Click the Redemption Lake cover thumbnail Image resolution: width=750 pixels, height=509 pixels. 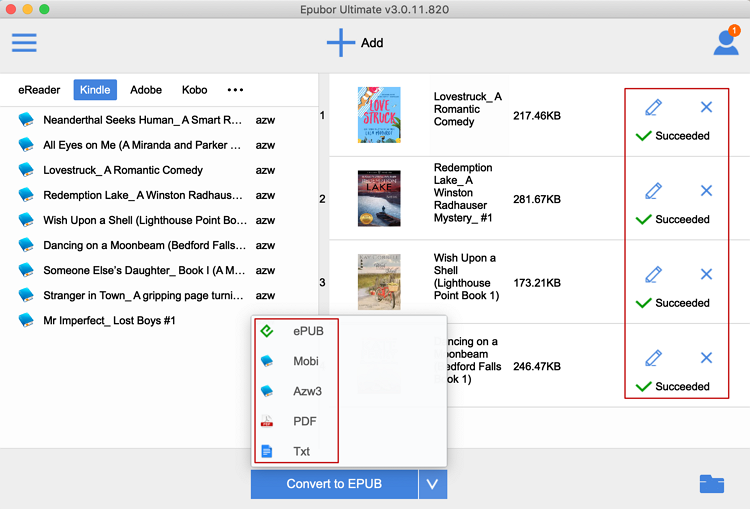tap(379, 198)
